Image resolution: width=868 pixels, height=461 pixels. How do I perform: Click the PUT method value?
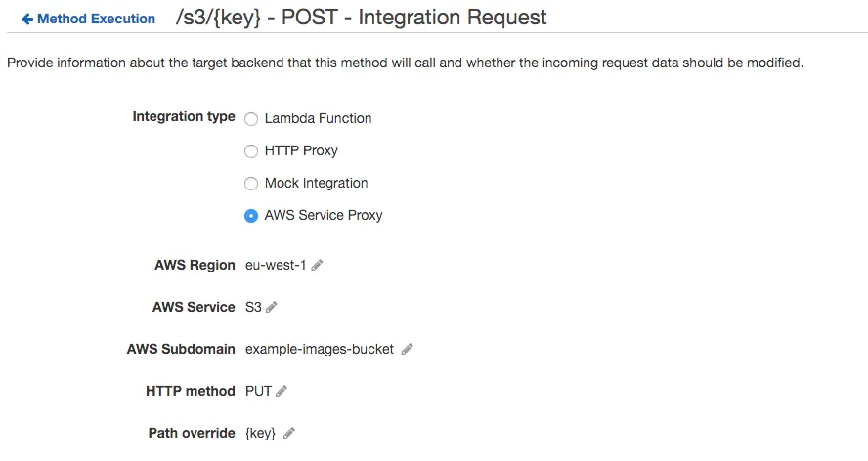[x=258, y=391]
